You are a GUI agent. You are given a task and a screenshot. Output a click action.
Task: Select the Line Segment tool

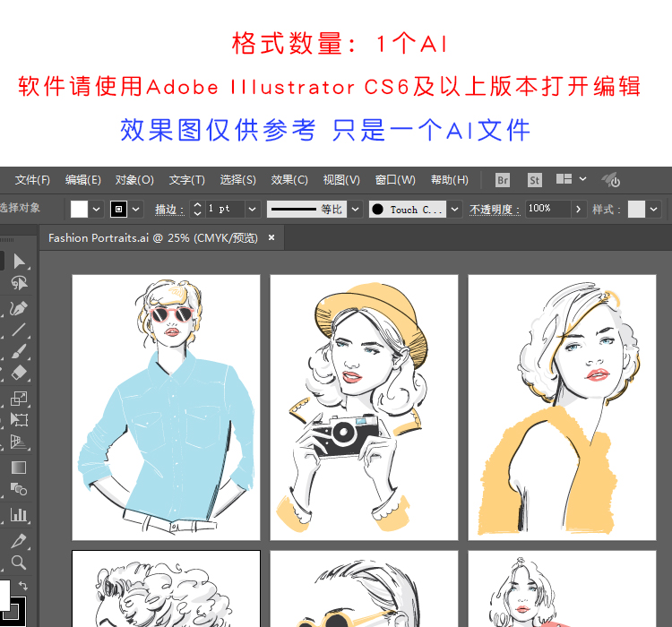coord(19,330)
